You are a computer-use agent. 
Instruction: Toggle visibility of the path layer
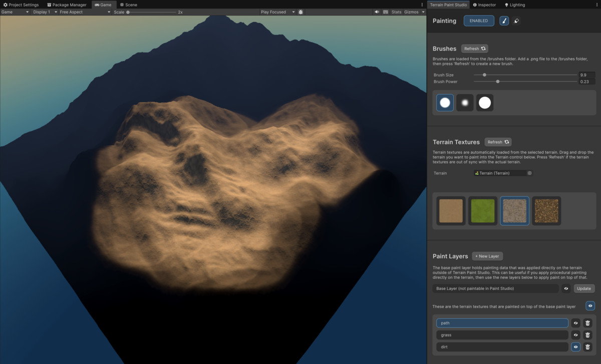575,322
